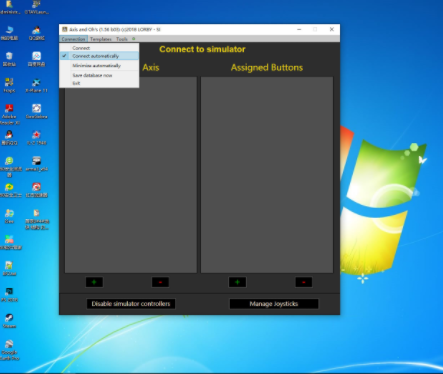Click the green status dot in menu bar

[x=134, y=39]
